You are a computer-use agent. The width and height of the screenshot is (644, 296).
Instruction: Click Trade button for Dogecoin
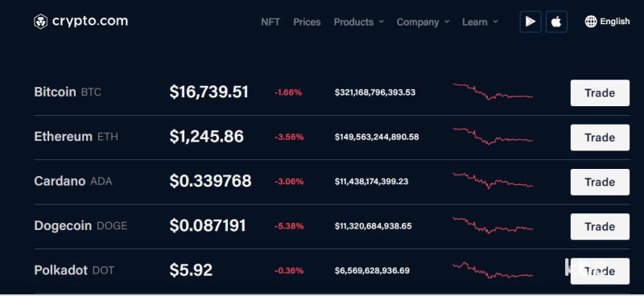(x=600, y=227)
